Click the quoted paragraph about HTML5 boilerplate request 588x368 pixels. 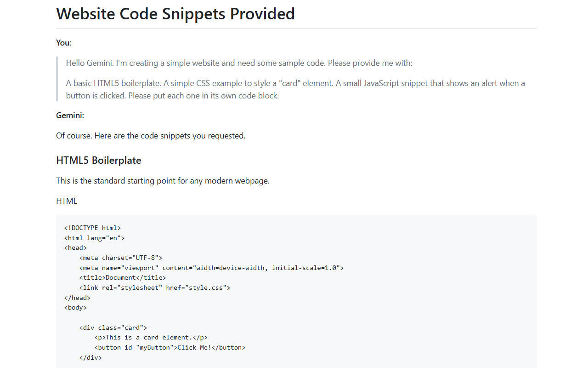click(295, 90)
